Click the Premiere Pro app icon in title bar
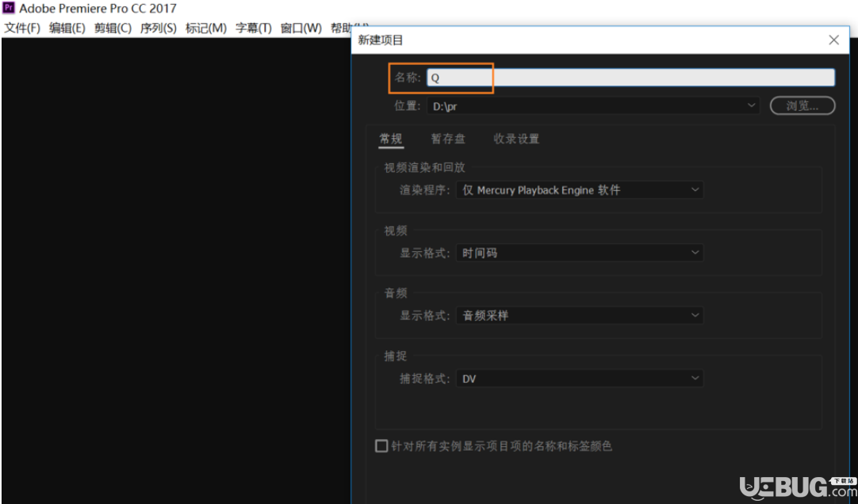The height and width of the screenshot is (504, 858). 9,8
